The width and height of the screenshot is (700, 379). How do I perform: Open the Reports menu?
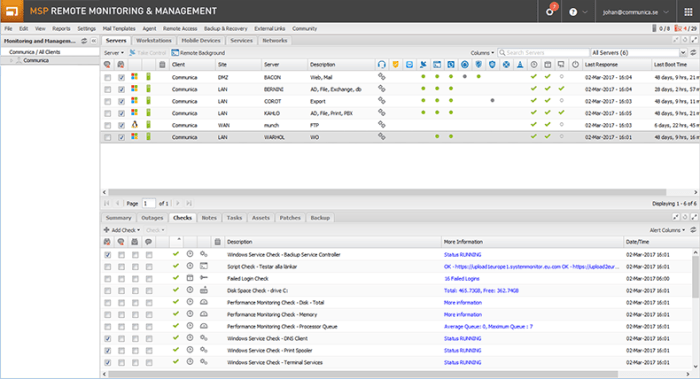pos(61,29)
